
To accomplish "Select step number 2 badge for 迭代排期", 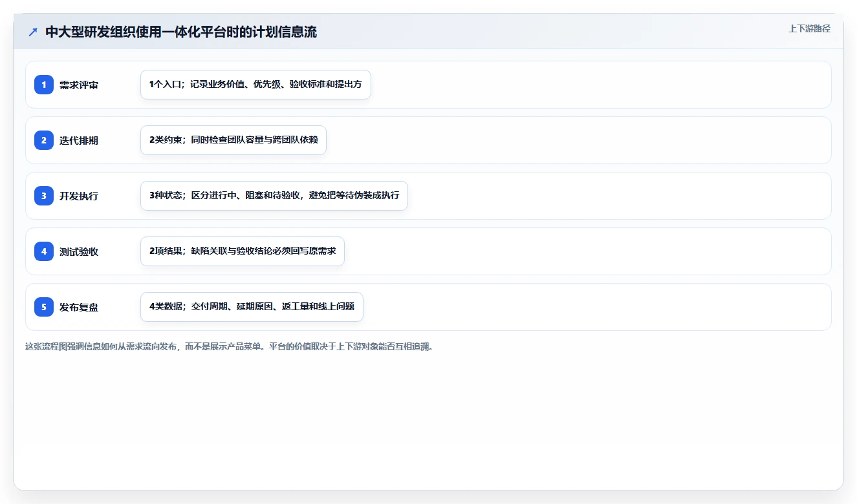I will point(44,140).
